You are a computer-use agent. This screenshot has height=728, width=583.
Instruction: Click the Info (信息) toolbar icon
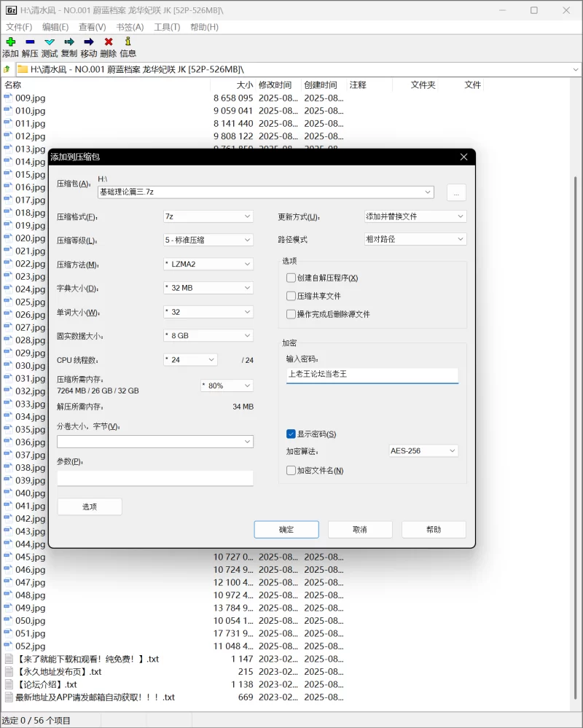point(128,42)
